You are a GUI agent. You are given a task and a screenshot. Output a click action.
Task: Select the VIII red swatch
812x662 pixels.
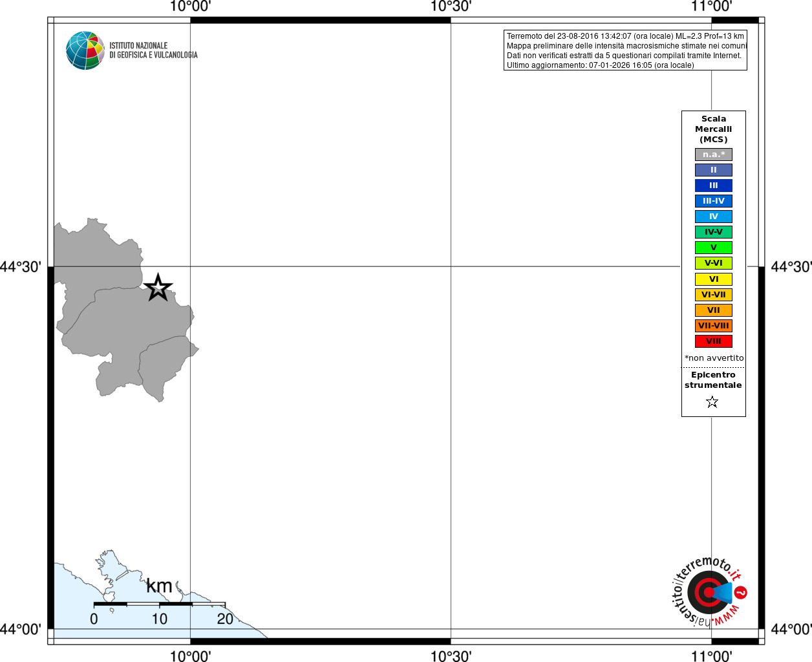click(x=714, y=341)
